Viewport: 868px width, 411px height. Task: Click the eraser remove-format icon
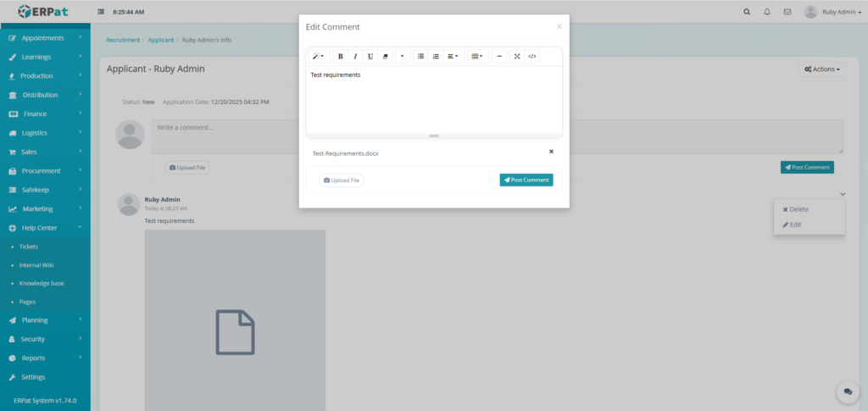point(386,57)
